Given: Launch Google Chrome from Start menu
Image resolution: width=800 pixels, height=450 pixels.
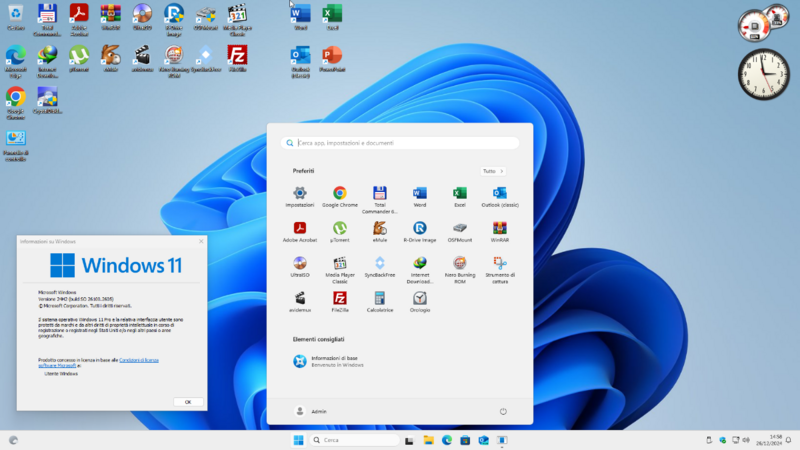Looking at the screenshot, I should [x=340, y=193].
